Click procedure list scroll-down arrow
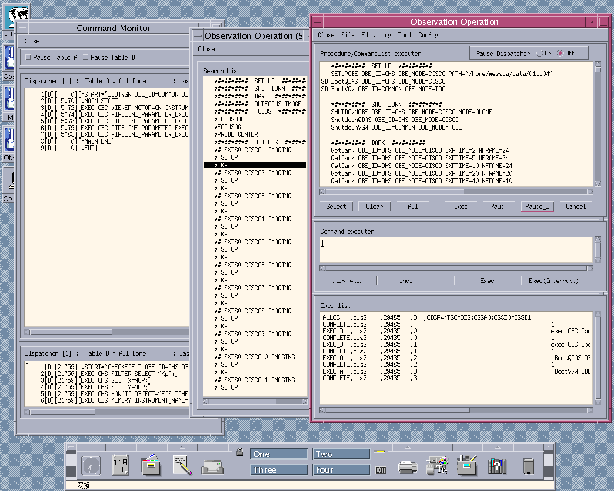The width and height of the screenshot is (614, 491). click(x=598, y=183)
